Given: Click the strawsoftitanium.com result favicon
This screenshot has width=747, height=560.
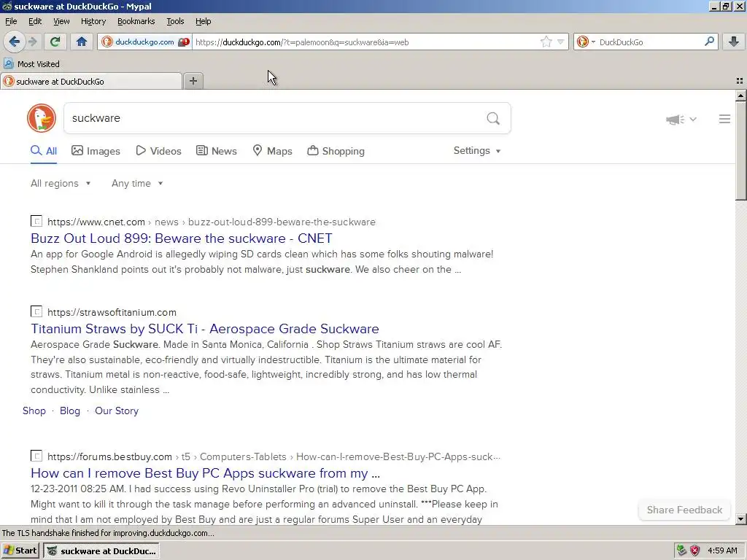Looking at the screenshot, I should pyautogui.click(x=36, y=312).
